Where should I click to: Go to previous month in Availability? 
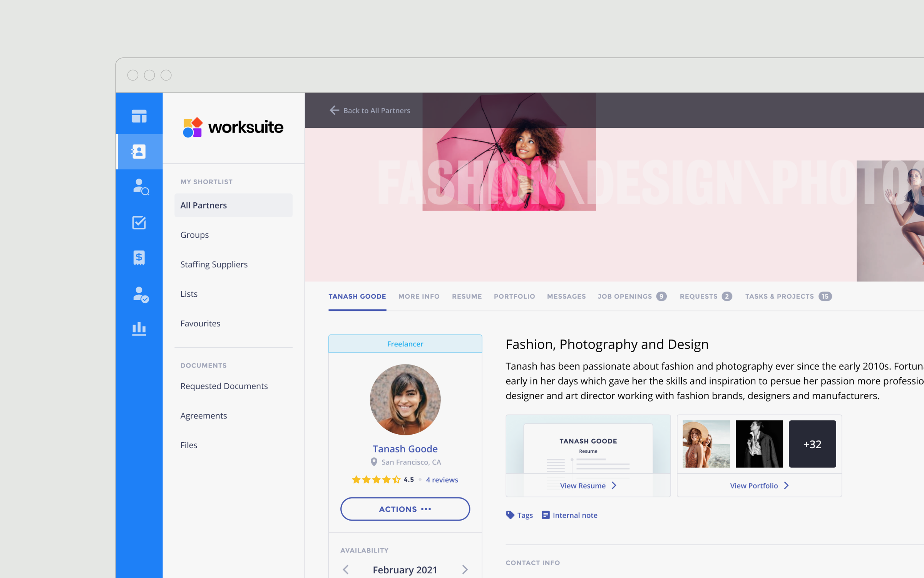[x=346, y=570]
